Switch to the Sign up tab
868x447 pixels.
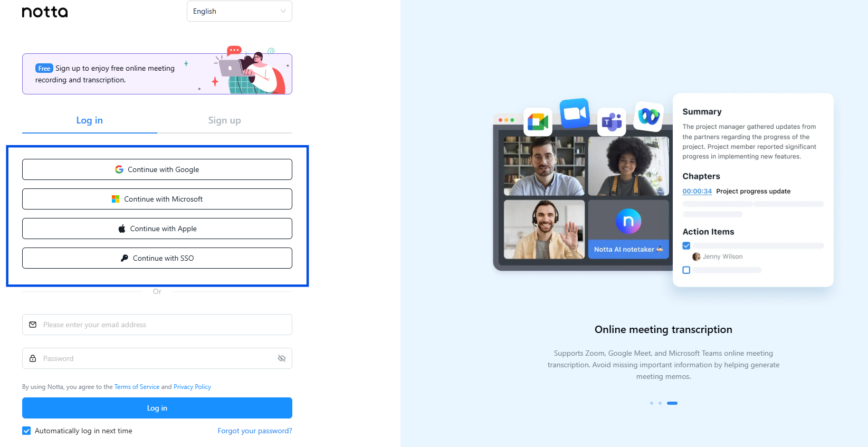[225, 120]
